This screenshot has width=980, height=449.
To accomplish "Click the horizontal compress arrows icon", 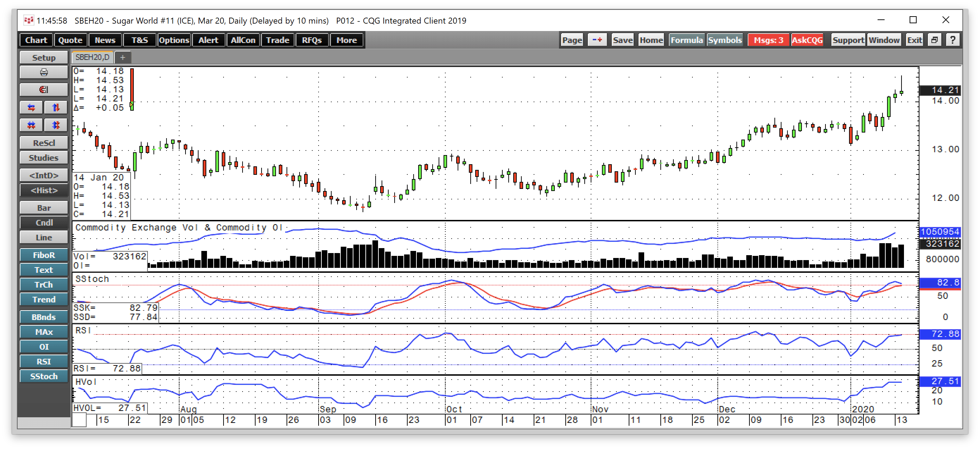I will click(x=31, y=125).
